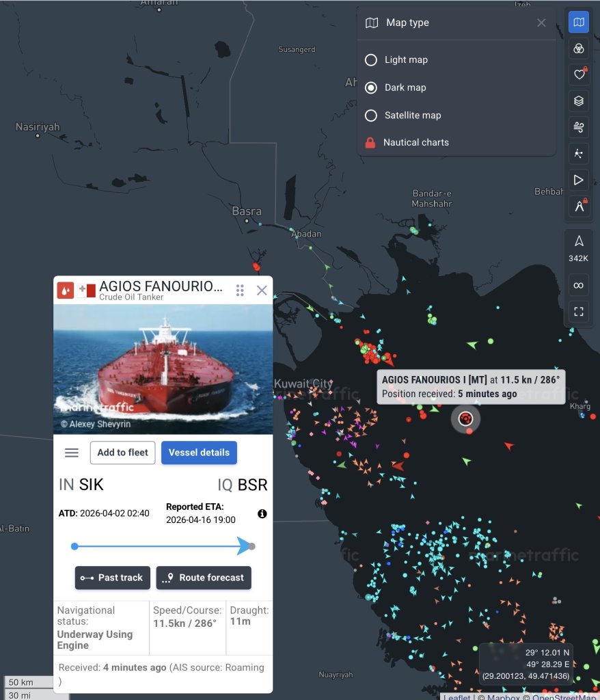
Task: Click the Past track button
Action: pyautogui.click(x=113, y=578)
